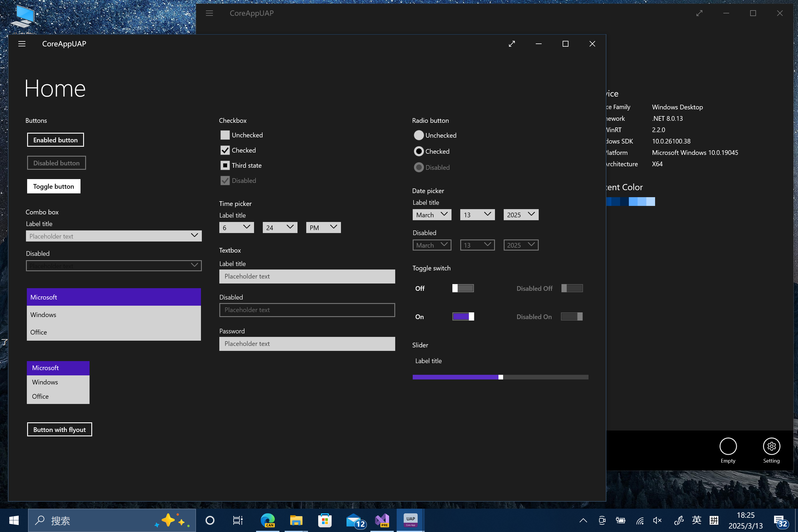The width and height of the screenshot is (798, 532).
Task: Open the hamburger menu in background CoreAppUAP window
Action: [209, 13]
